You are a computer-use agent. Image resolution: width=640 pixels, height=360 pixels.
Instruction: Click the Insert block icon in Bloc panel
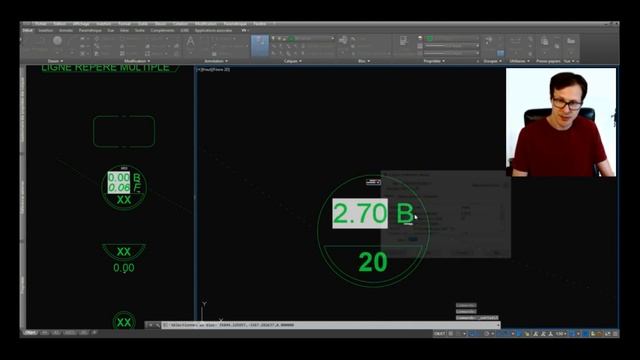point(343,40)
